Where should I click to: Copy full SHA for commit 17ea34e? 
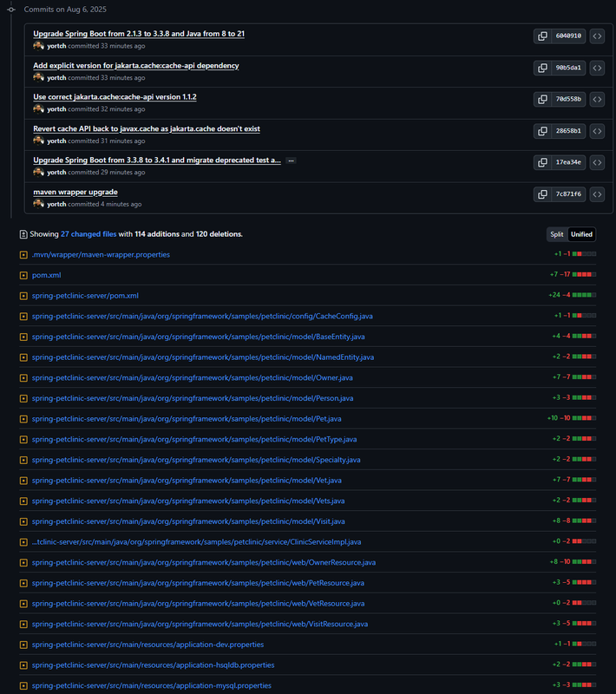[542, 162]
